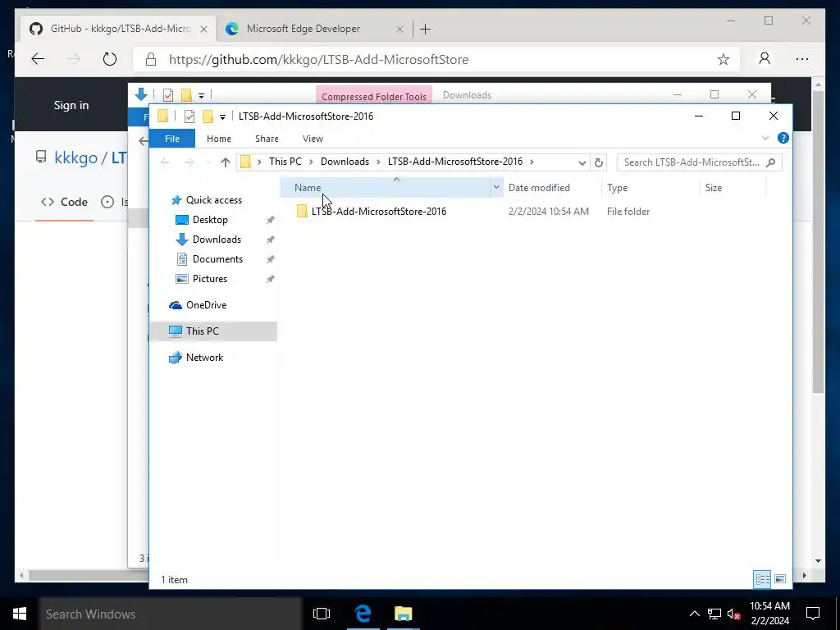The width and height of the screenshot is (840, 630).
Task: Click Sign in on GitHub page
Action: pyautogui.click(x=71, y=105)
